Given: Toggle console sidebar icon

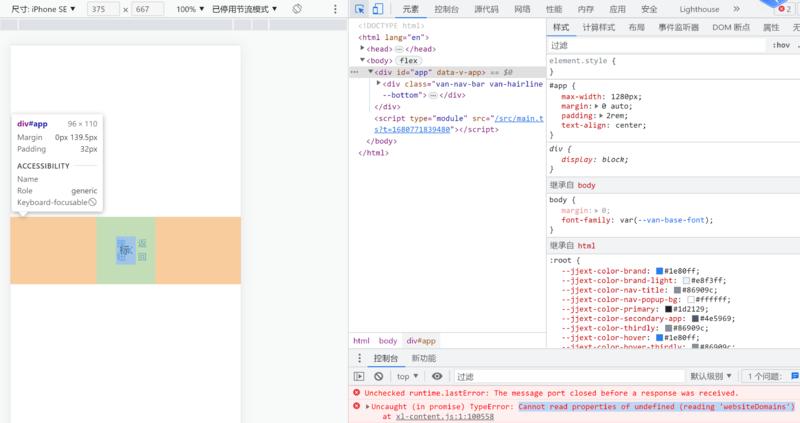Looking at the screenshot, I should click(x=359, y=376).
